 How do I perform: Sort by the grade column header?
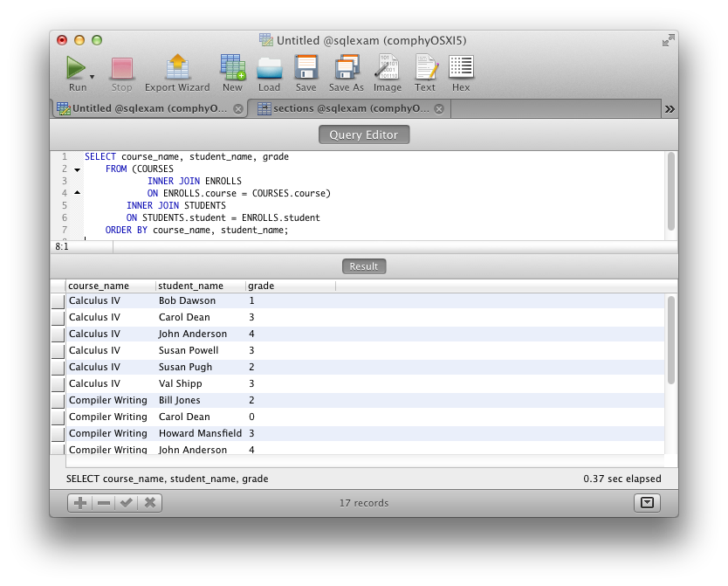coord(291,286)
